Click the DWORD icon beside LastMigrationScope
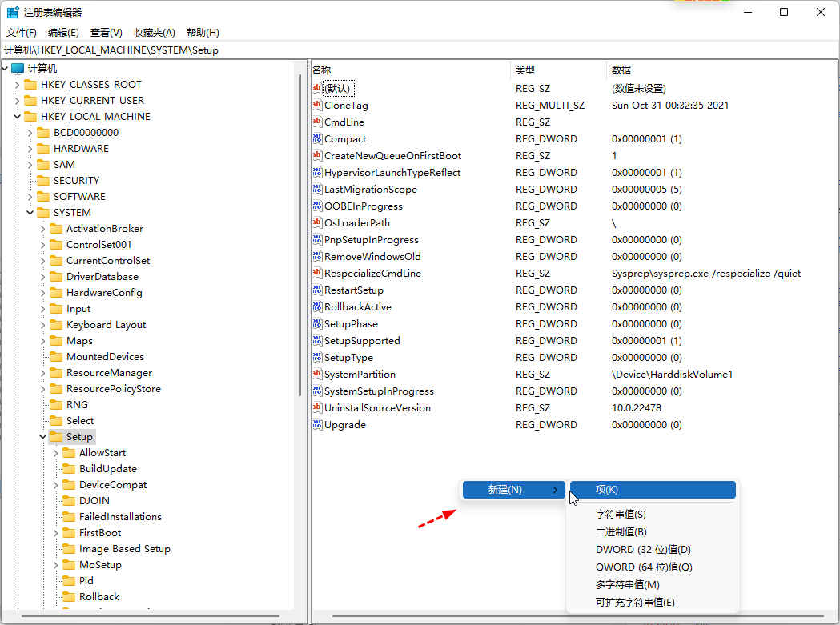Screen dimensions: 840x625 317,190
